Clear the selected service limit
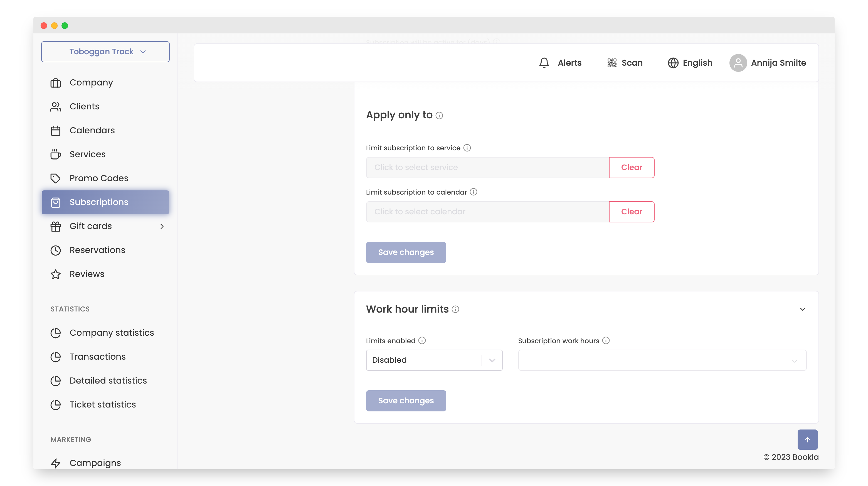This screenshot has width=868, height=486. (632, 168)
